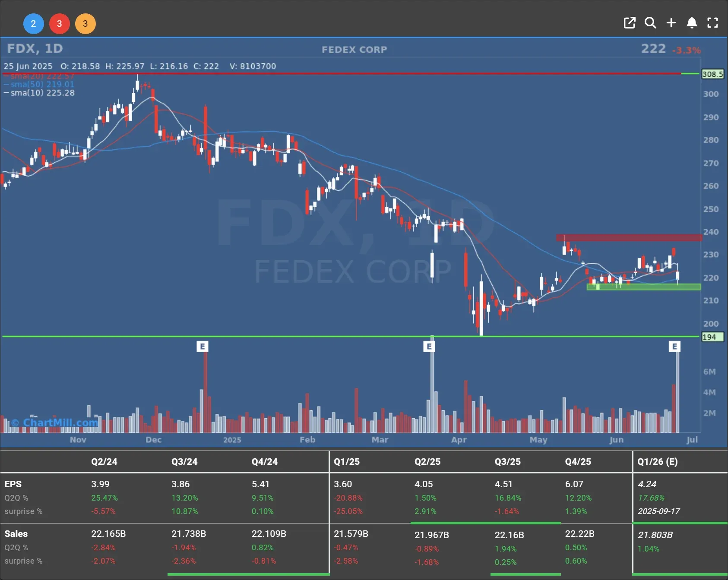Screen dimensions: 728x580
Task: Click the bell alert icon
Action: 692,23
